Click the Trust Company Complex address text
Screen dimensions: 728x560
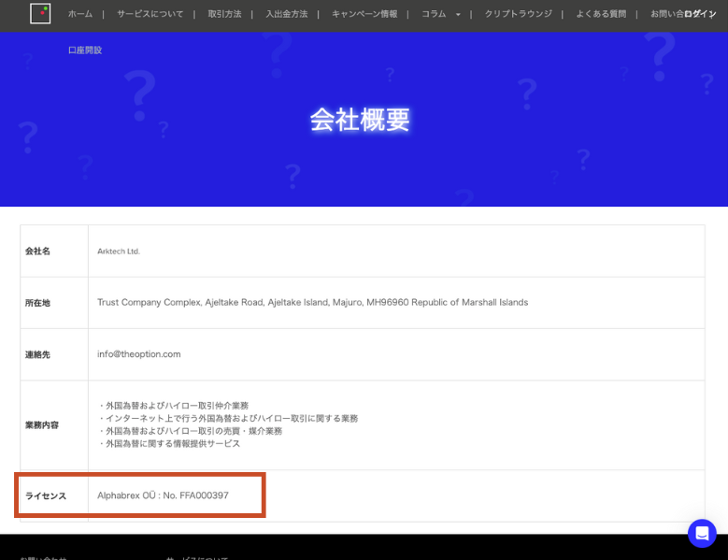coord(312,302)
